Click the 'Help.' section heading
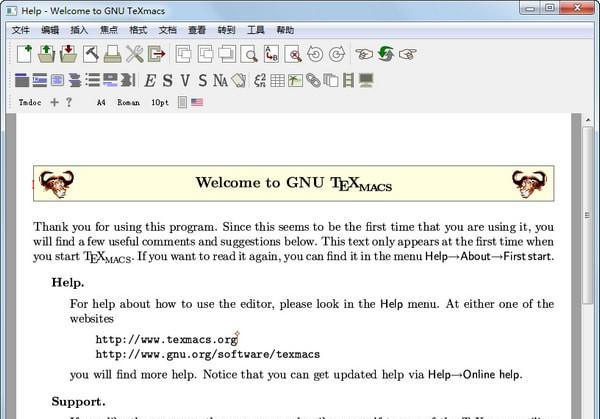 tap(68, 282)
